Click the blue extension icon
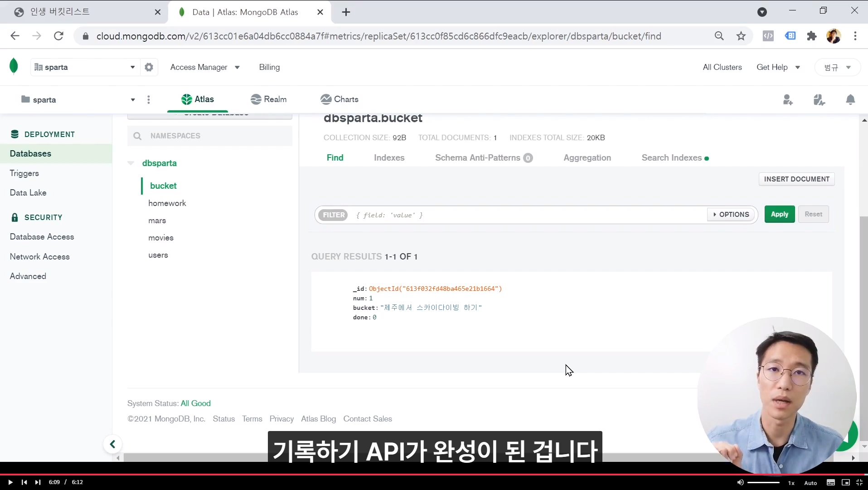Viewport: 868px width, 490px height. (790, 36)
